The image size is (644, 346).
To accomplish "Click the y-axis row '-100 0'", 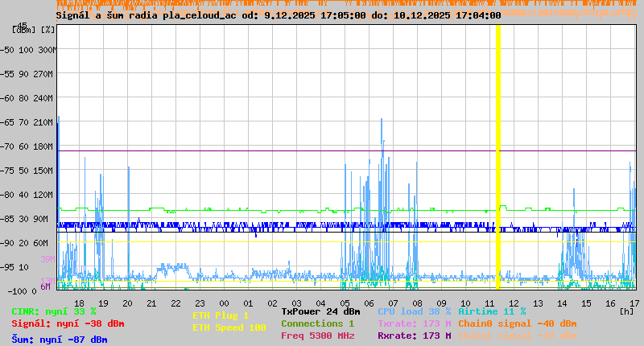I will click(x=23, y=291).
